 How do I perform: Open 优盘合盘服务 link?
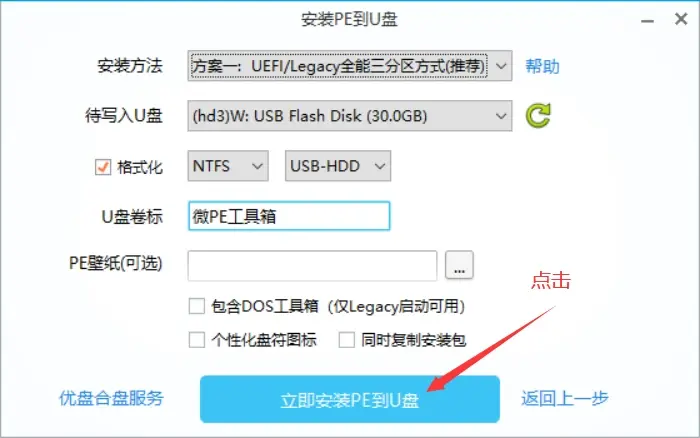(111, 398)
